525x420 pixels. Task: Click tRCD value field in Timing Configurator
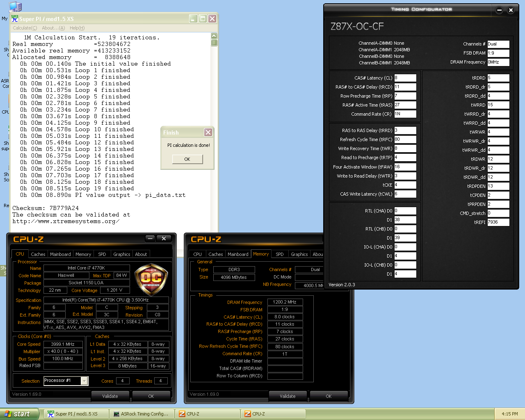tap(405, 87)
